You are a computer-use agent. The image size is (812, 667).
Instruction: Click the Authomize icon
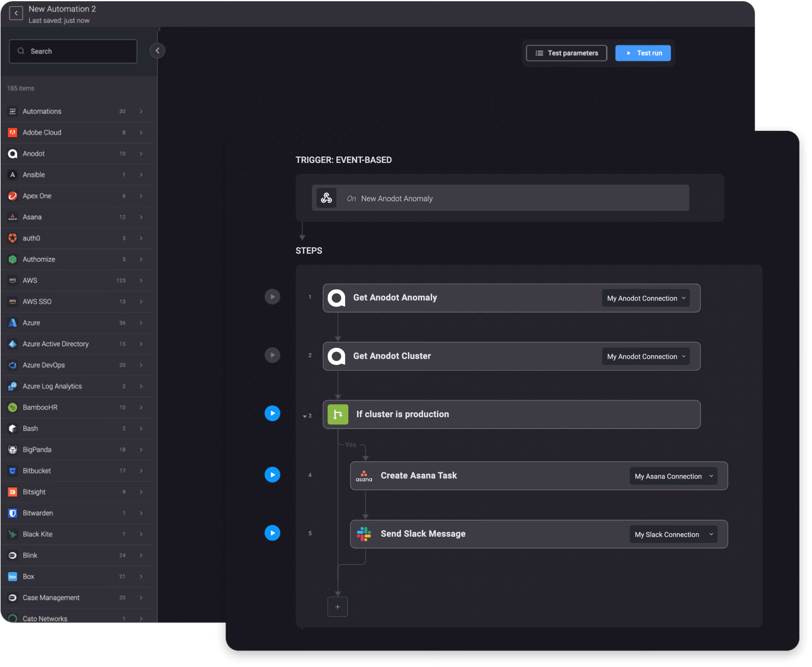point(13,259)
